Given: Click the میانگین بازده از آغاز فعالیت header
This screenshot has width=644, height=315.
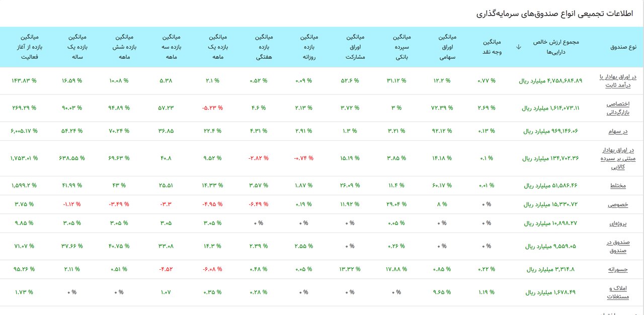Looking at the screenshot, I should [x=30, y=47].
